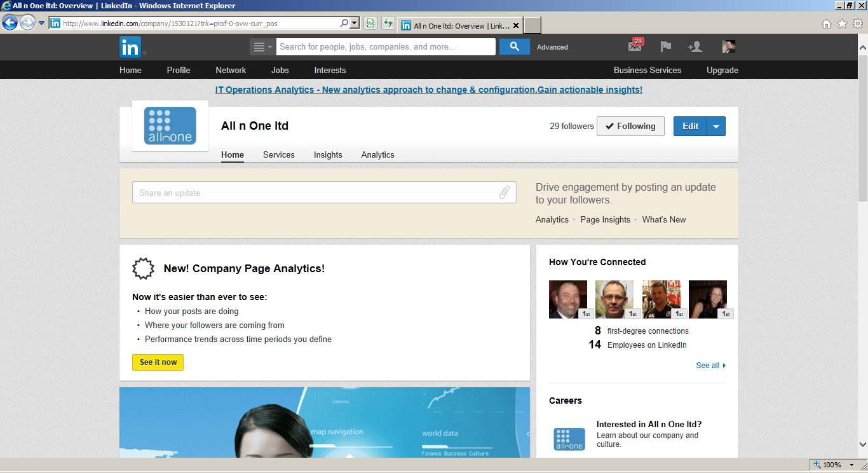
Task: Click the LinkedIn favicon in the address bar
Action: tap(55, 24)
